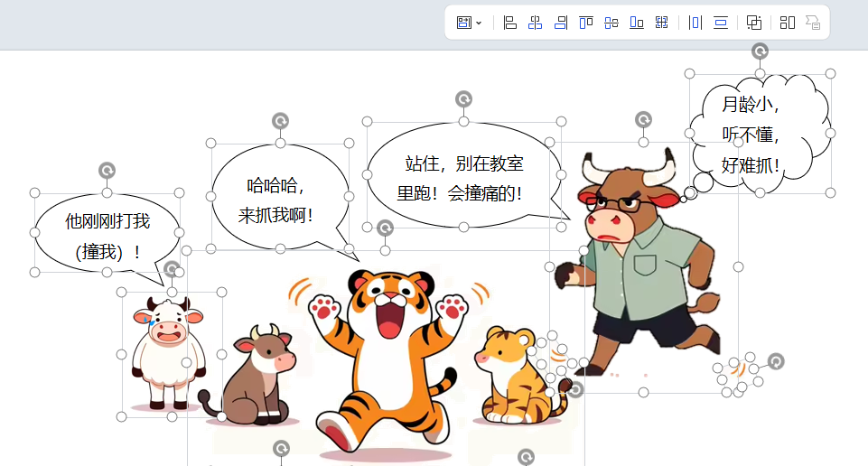The width and height of the screenshot is (868, 466).
Task: Click the greyed-out convert shape icon
Action: click(813, 23)
